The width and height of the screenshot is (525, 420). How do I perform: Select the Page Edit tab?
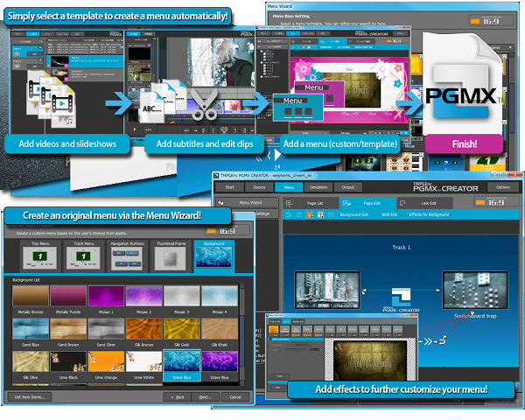[x=367, y=203]
